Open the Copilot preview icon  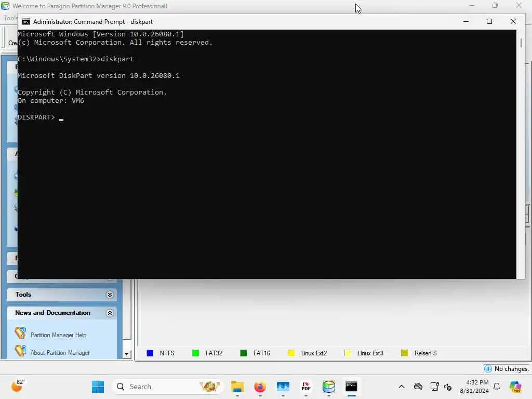pos(515,387)
